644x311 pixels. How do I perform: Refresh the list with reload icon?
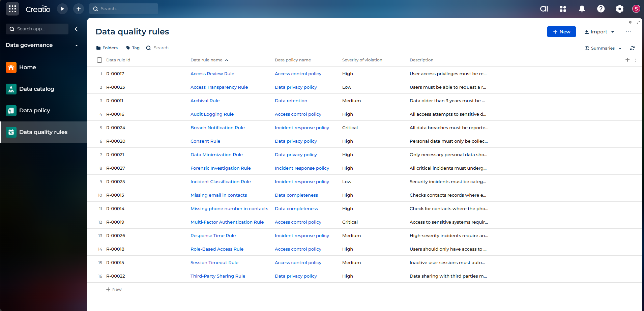click(633, 48)
